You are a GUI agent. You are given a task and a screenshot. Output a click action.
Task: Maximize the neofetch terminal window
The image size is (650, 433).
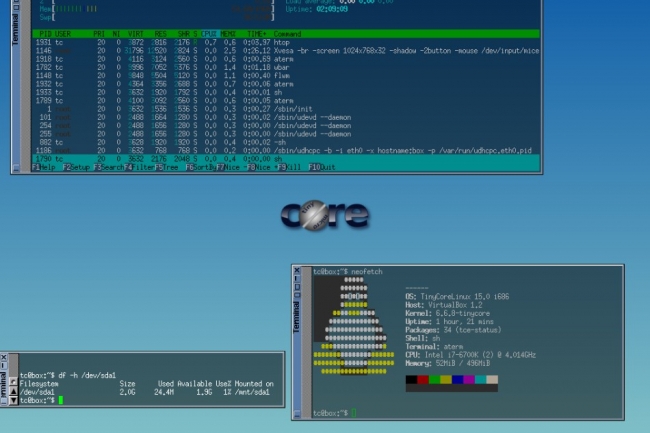(x=297, y=287)
